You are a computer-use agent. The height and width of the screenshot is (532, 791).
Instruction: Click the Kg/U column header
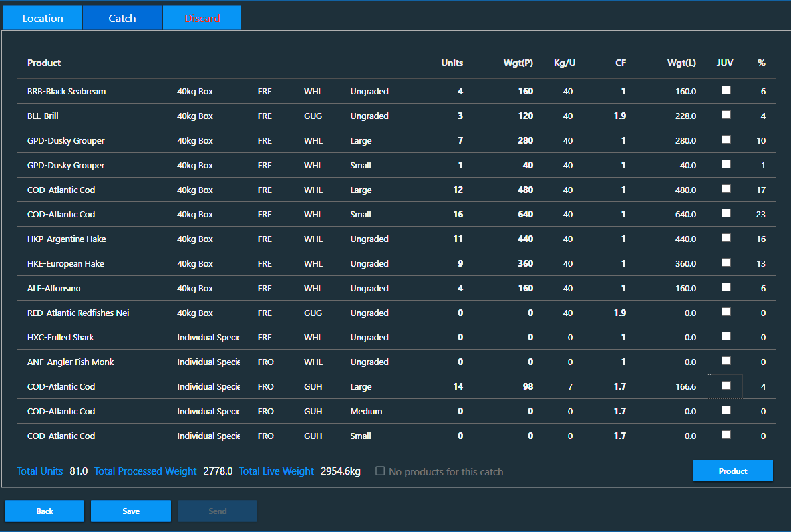click(565, 63)
